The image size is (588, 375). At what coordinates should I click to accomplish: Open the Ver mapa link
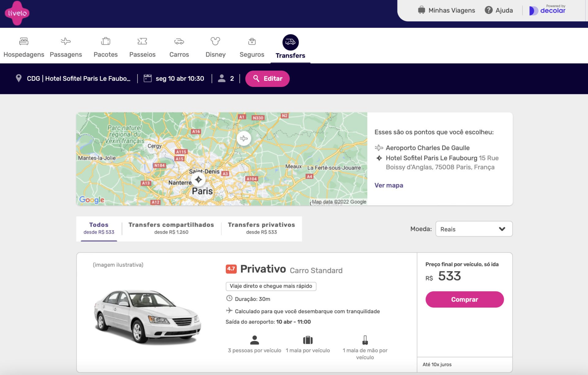(x=389, y=185)
